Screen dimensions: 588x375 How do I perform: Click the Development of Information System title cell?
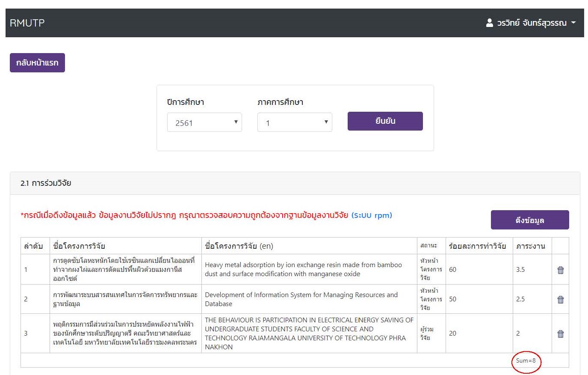(301, 299)
